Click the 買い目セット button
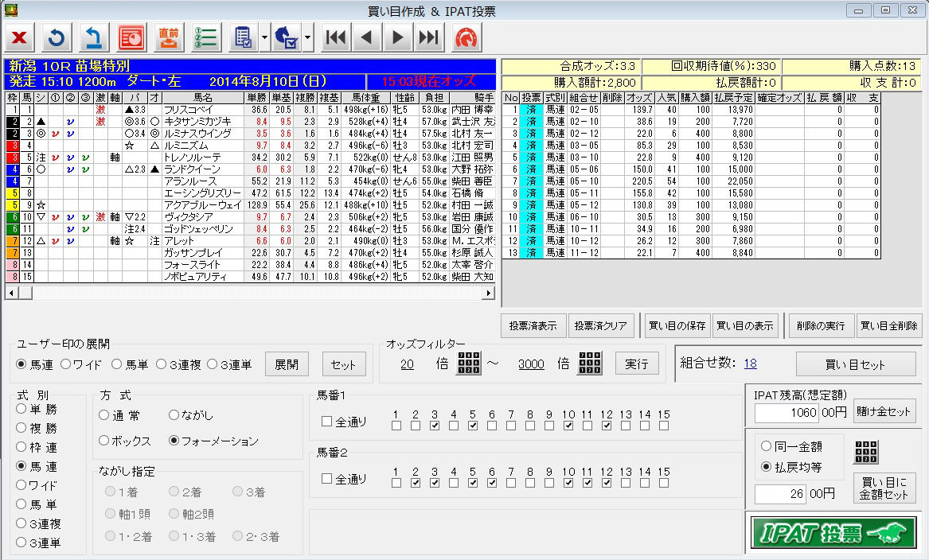 (855, 364)
